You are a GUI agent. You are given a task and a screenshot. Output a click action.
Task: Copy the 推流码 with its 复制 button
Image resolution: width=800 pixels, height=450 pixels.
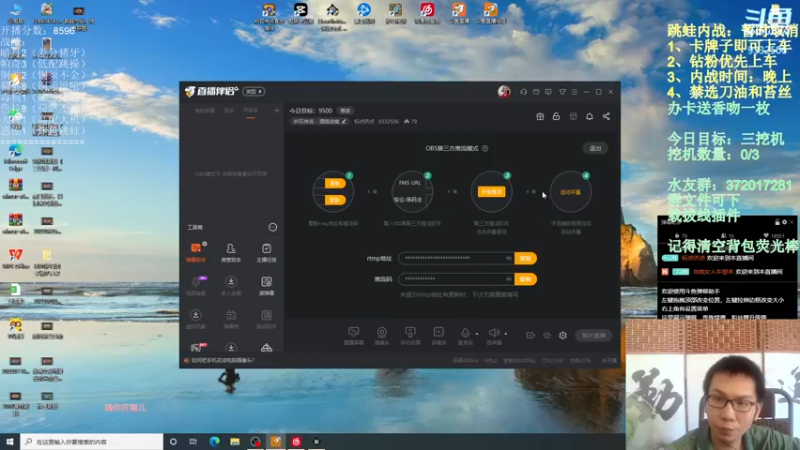click(526, 279)
